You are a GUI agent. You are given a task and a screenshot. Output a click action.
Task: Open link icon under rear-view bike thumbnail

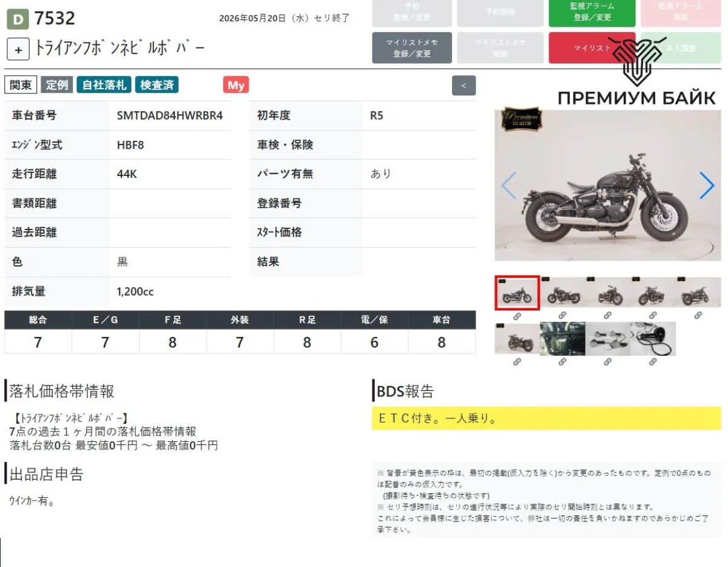[517, 362]
